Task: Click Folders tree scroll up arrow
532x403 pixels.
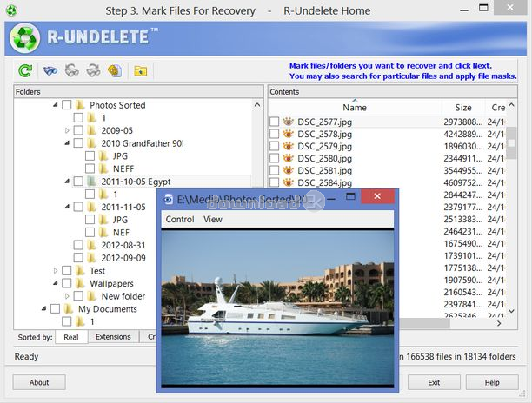Action: (257, 105)
